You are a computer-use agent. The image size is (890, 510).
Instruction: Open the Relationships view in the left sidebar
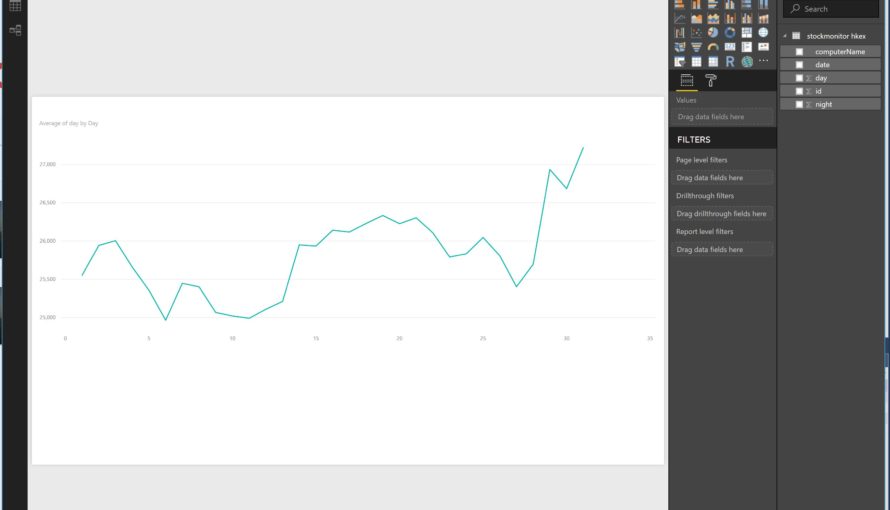pos(15,30)
